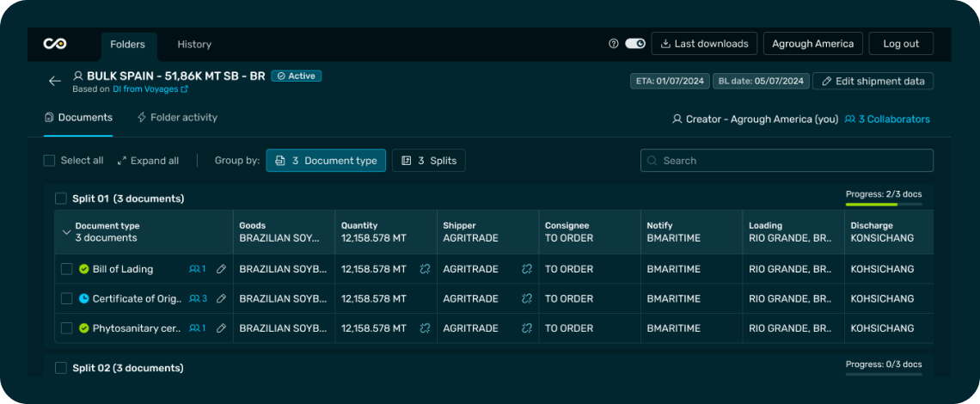This screenshot has width=980, height=404.
Task: Open the 3 Collaborators link
Action: coord(887,119)
